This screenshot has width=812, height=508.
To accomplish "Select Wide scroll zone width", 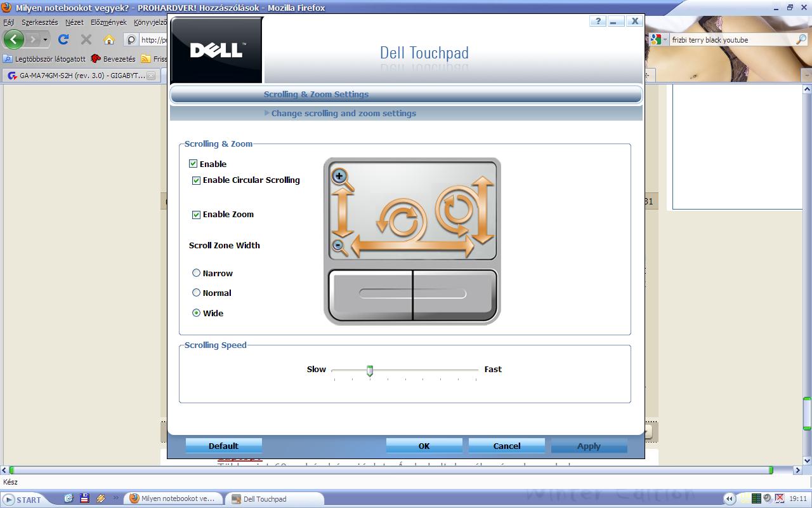I will tap(197, 313).
